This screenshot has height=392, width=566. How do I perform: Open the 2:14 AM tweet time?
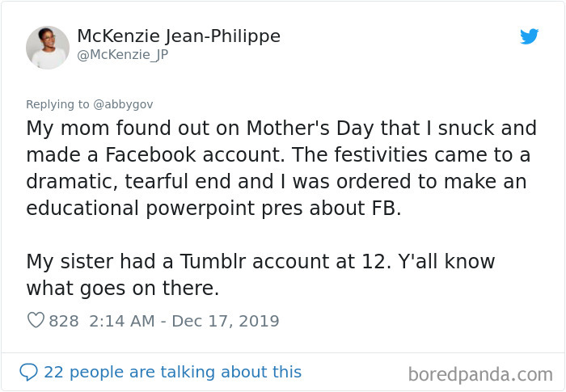pyautogui.click(x=121, y=321)
